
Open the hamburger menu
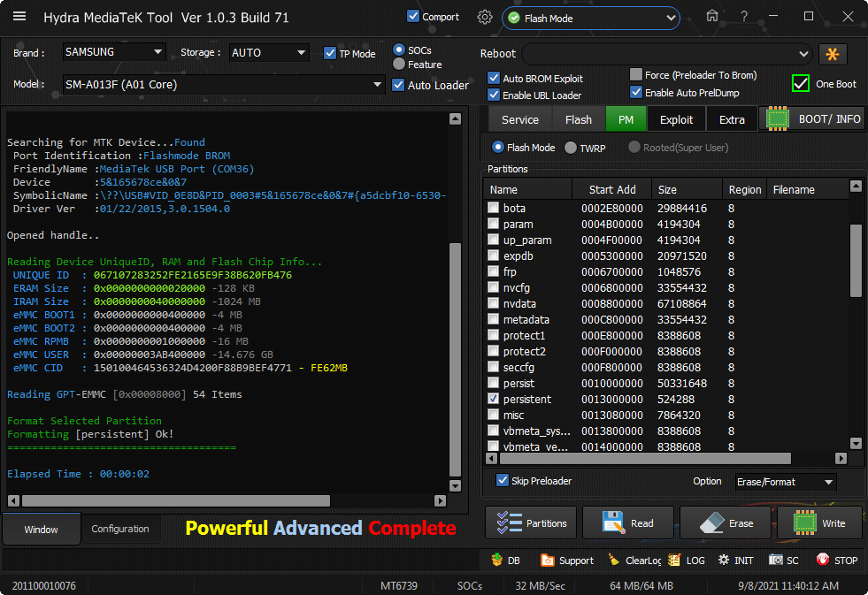coord(19,16)
